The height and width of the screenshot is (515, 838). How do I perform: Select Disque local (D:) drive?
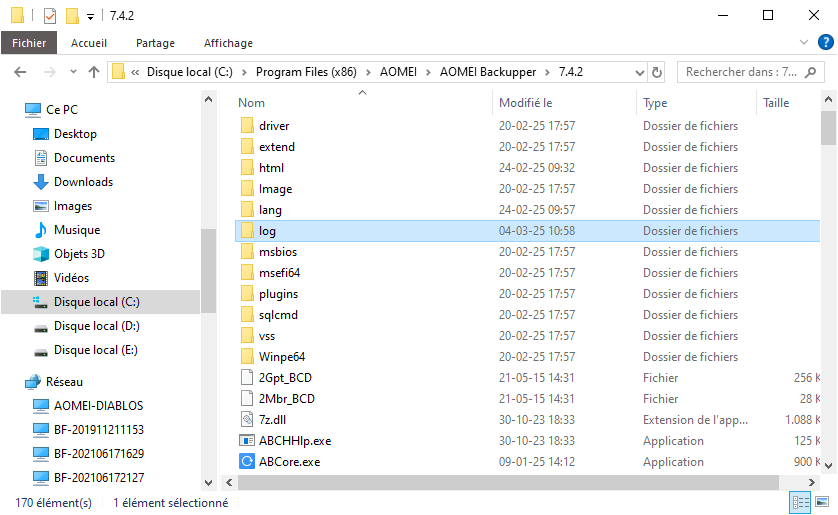[96, 326]
